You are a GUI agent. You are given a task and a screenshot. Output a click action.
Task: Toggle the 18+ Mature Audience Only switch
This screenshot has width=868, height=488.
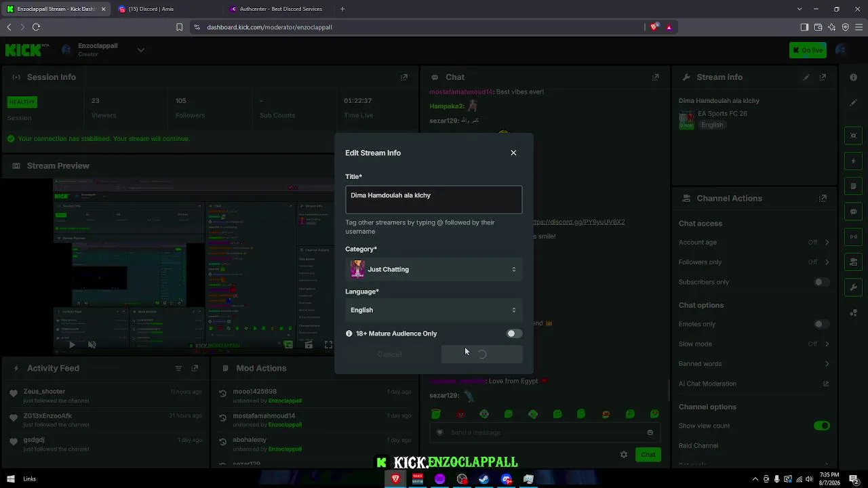click(x=514, y=333)
